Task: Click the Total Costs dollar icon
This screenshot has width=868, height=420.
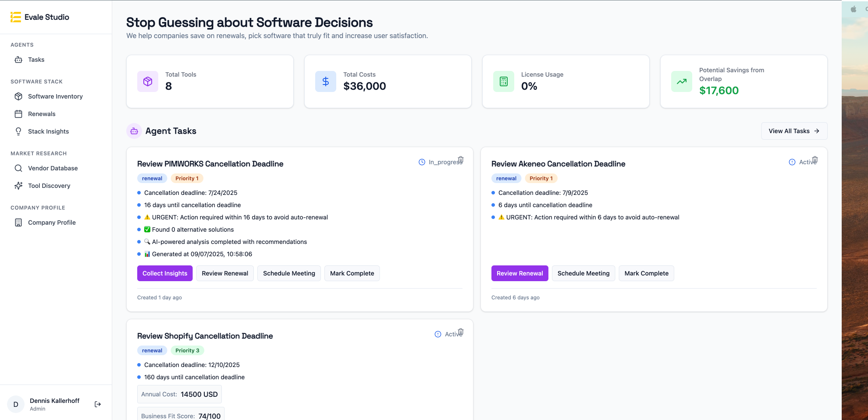Action: tap(326, 81)
